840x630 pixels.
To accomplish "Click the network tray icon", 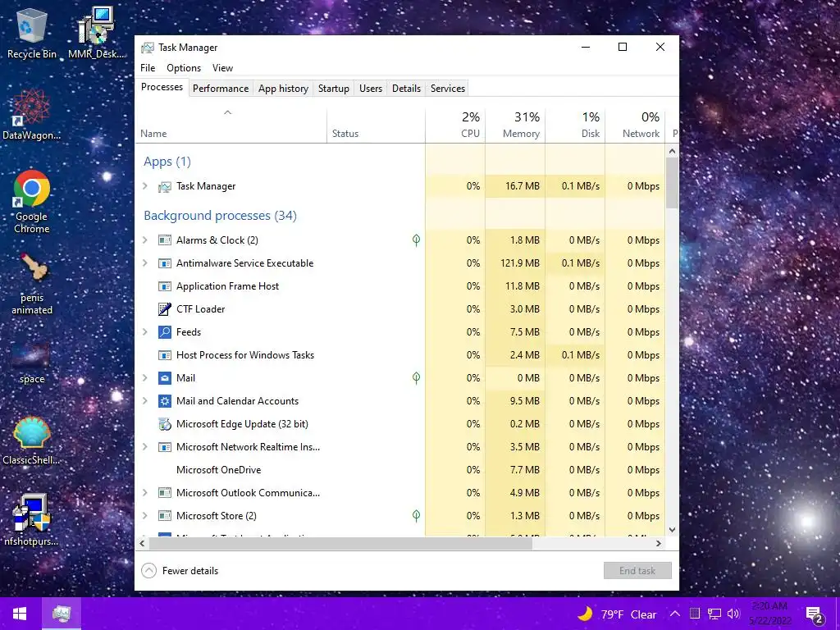I will coord(714,614).
